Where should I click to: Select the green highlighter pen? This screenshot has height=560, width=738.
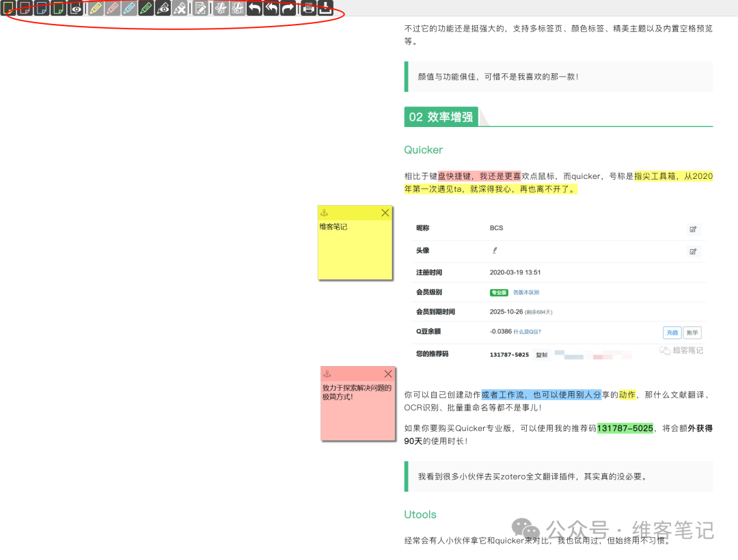click(146, 8)
